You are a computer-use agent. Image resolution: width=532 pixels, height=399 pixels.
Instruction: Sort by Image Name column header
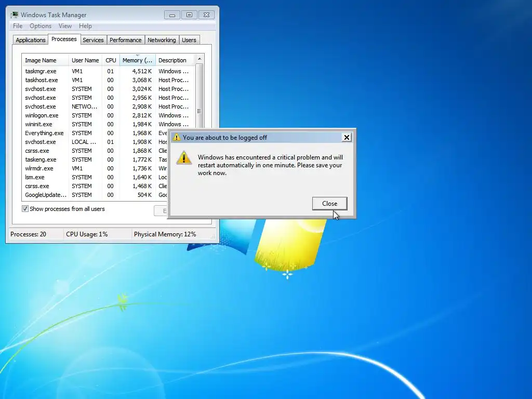(45, 60)
